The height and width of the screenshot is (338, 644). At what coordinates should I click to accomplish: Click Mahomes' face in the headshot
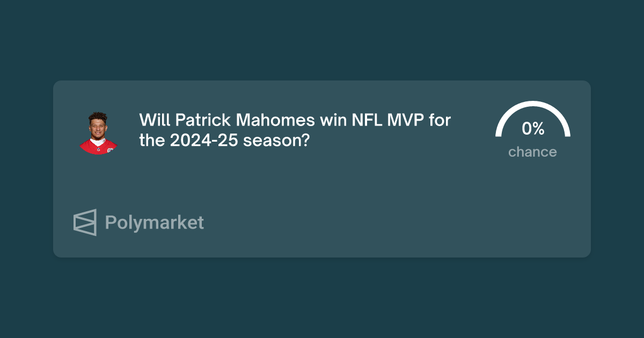[98, 128]
